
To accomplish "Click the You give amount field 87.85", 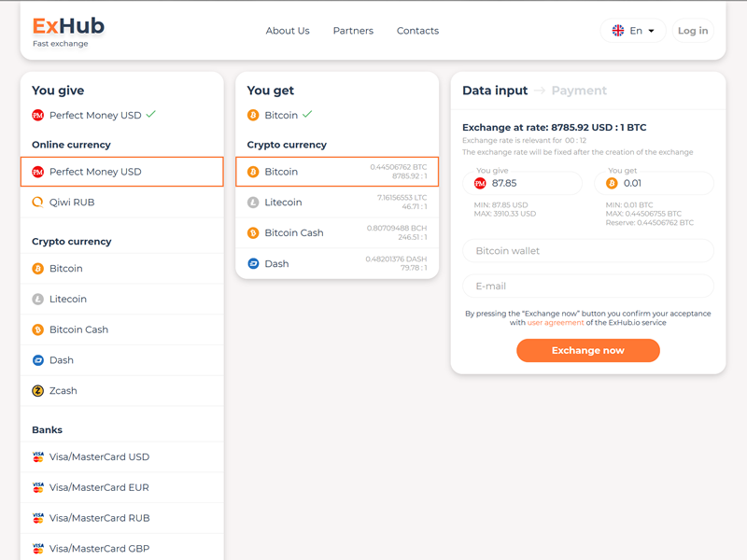I will pyautogui.click(x=522, y=183).
